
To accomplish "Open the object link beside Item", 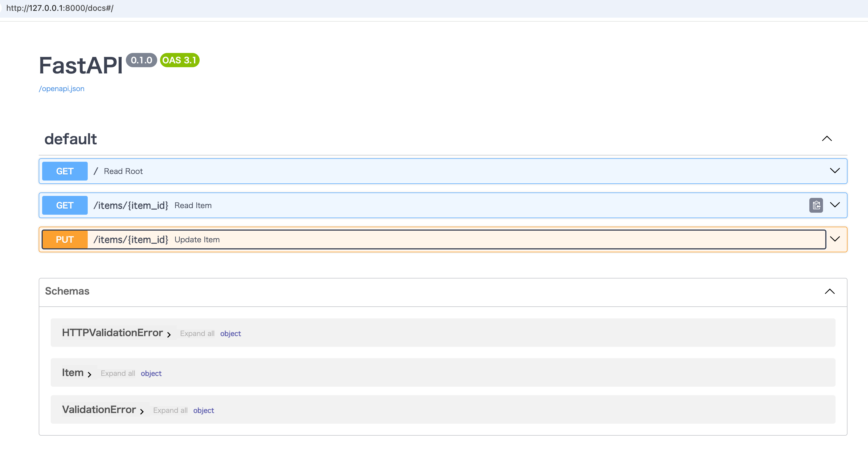I will coord(151,373).
